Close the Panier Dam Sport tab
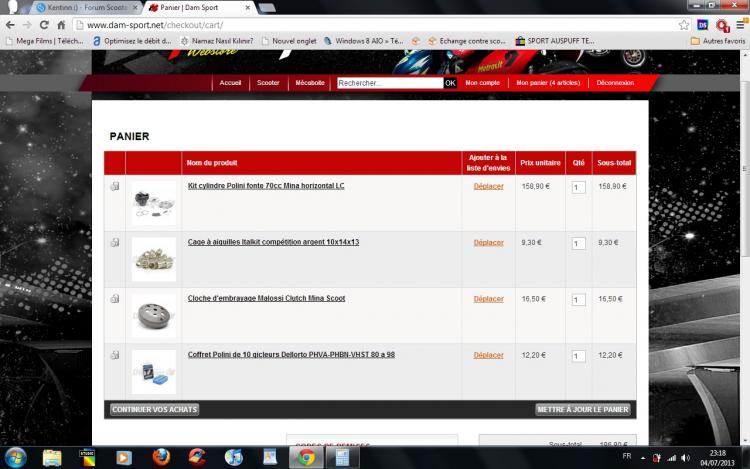This screenshot has height=469, width=750. point(248,8)
